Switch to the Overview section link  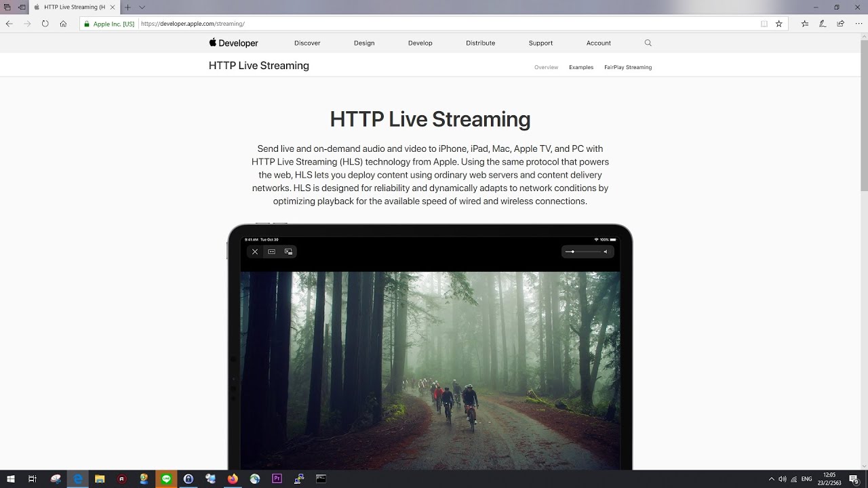pyautogui.click(x=546, y=67)
